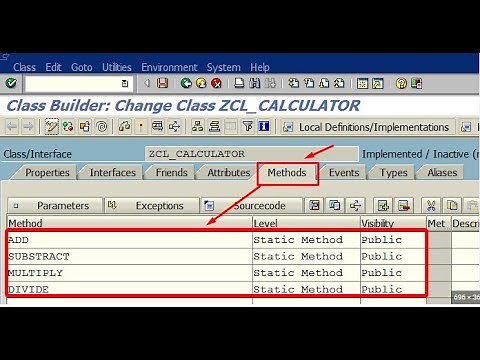Screen dimensions: 480x360
Task: Click the Insert Row icon in the methods toolbar
Action: pos(383,206)
